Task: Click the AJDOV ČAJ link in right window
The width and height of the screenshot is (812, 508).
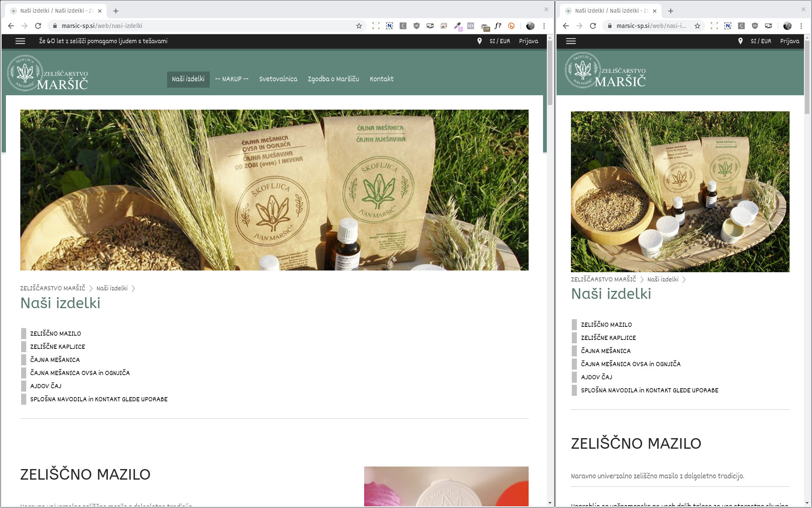Action: (x=596, y=377)
